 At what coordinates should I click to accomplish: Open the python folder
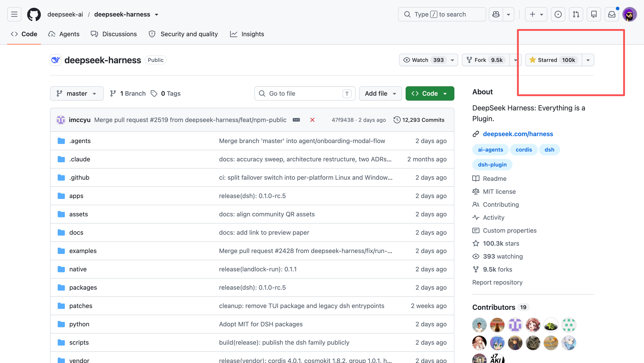tap(79, 324)
